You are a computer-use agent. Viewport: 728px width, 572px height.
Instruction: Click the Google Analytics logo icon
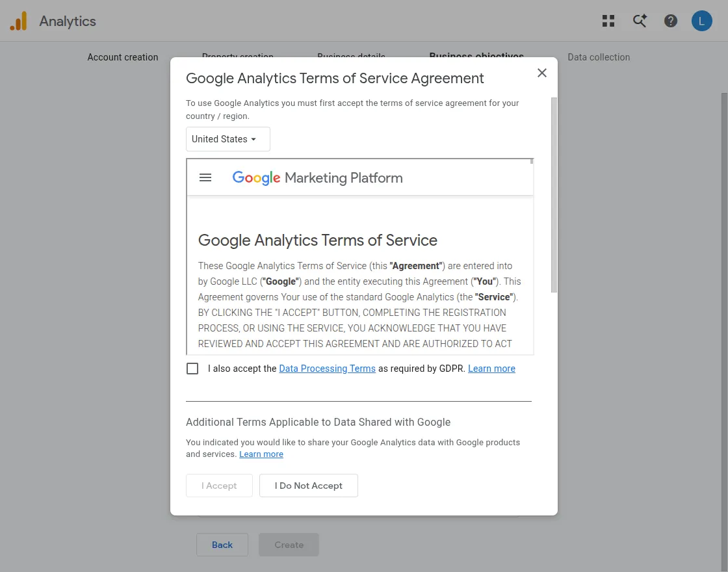click(19, 21)
